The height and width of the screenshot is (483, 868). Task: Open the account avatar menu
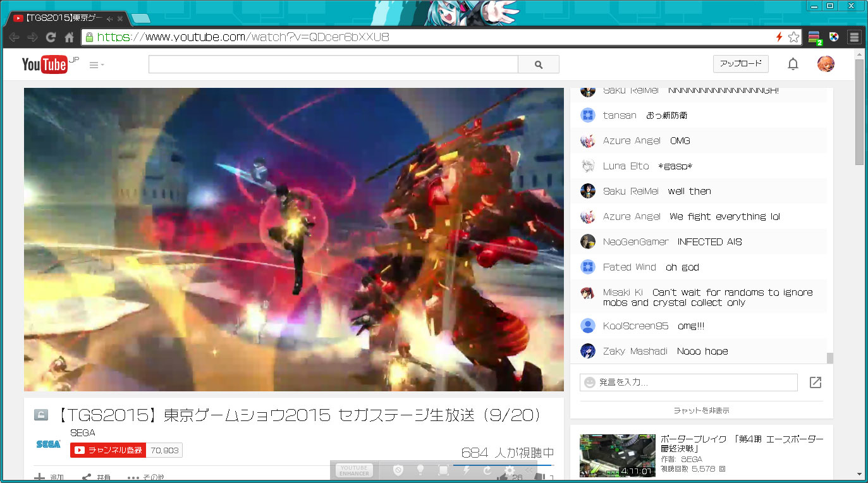click(826, 64)
